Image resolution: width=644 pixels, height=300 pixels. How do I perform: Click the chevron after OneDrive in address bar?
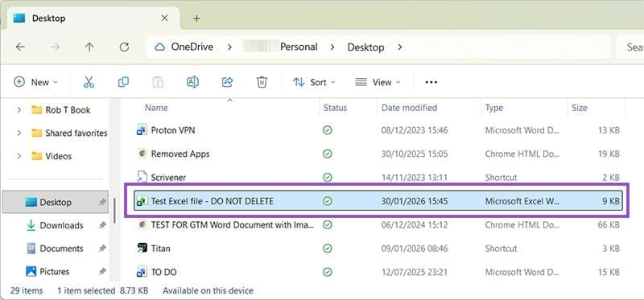pos(229,47)
